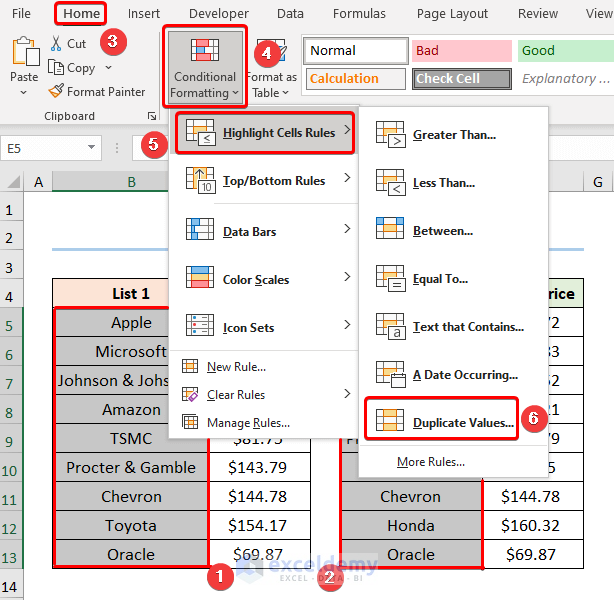Select the Honda cell
Image resolution: width=614 pixels, height=600 pixels.
click(411, 525)
